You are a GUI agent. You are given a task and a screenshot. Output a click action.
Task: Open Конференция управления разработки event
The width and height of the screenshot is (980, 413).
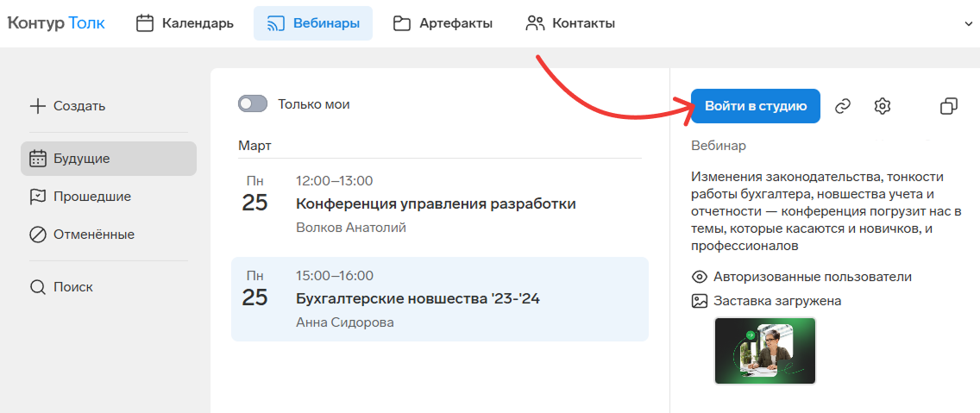click(440, 204)
